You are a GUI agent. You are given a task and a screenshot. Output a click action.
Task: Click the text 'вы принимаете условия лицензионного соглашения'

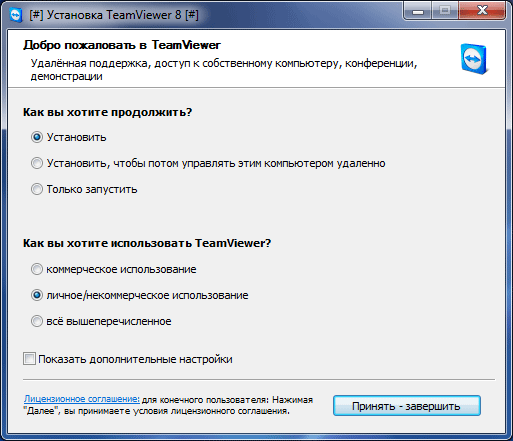pos(177,411)
